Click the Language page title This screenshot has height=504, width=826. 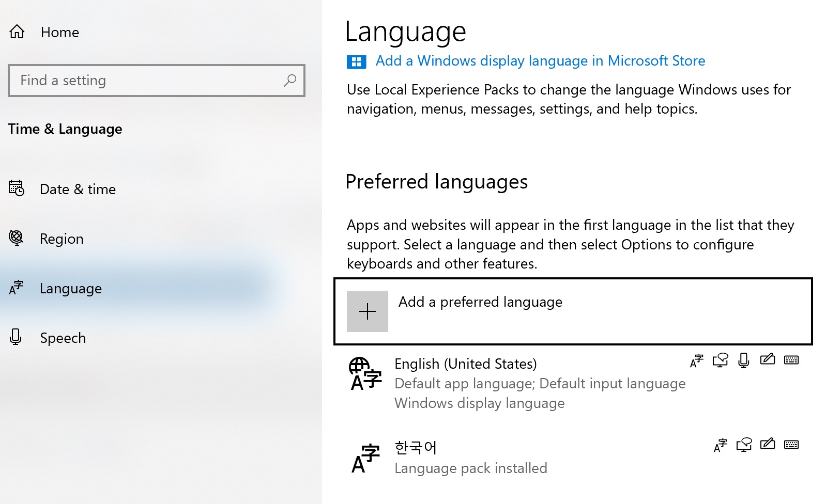click(406, 31)
